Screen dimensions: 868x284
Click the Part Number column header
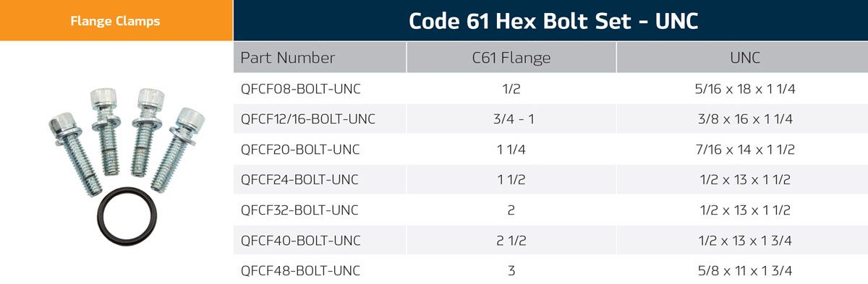[x=288, y=58]
